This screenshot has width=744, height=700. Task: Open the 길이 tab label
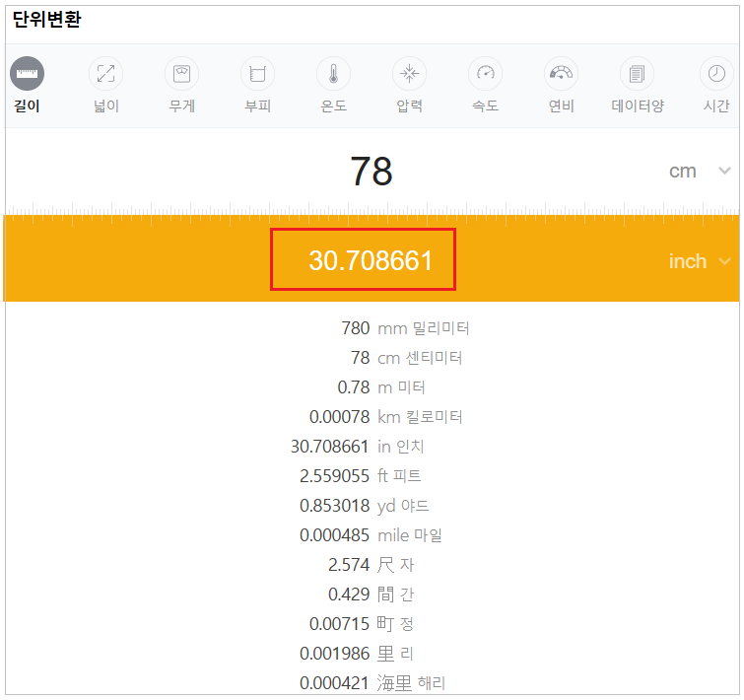pos(27,105)
